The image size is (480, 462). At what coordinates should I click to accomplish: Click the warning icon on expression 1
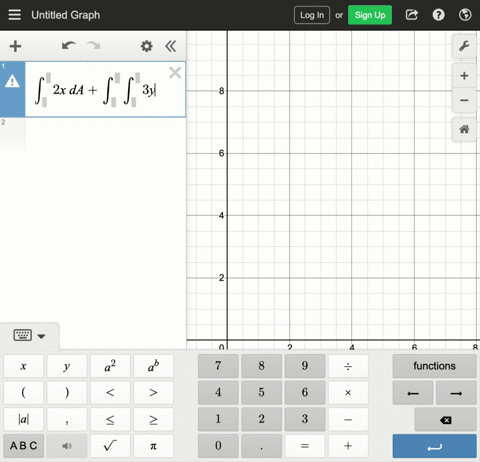click(12, 81)
